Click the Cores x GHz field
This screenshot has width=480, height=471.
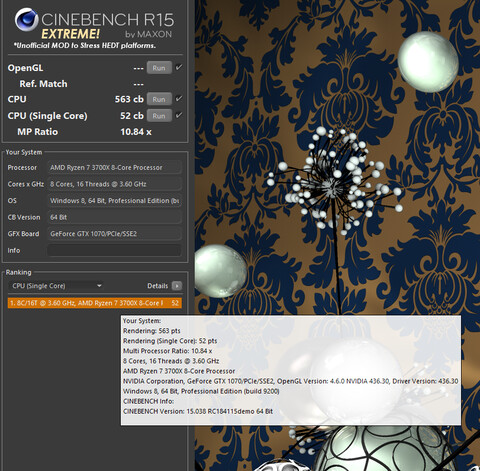[115, 184]
